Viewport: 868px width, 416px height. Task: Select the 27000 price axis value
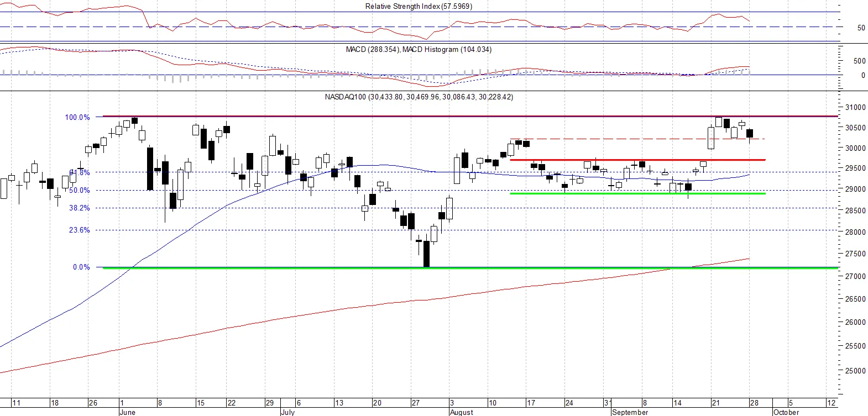coord(855,276)
